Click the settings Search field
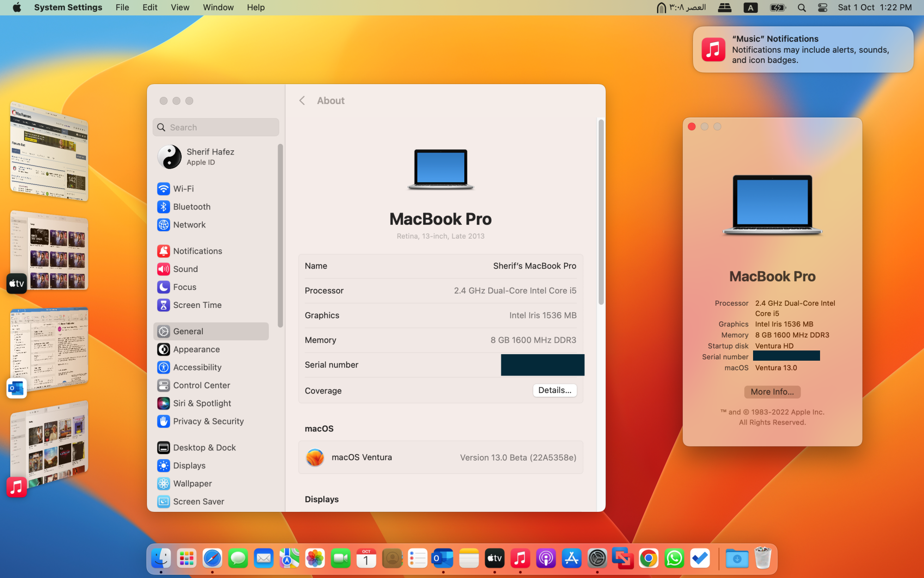Image resolution: width=924 pixels, height=578 pixels. click(216, 127)
